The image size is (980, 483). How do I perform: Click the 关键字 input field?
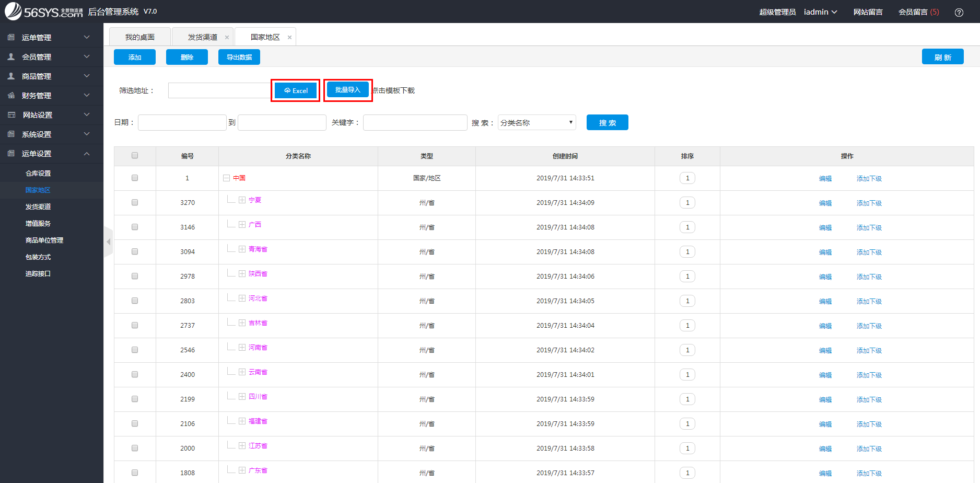(415, 122)
